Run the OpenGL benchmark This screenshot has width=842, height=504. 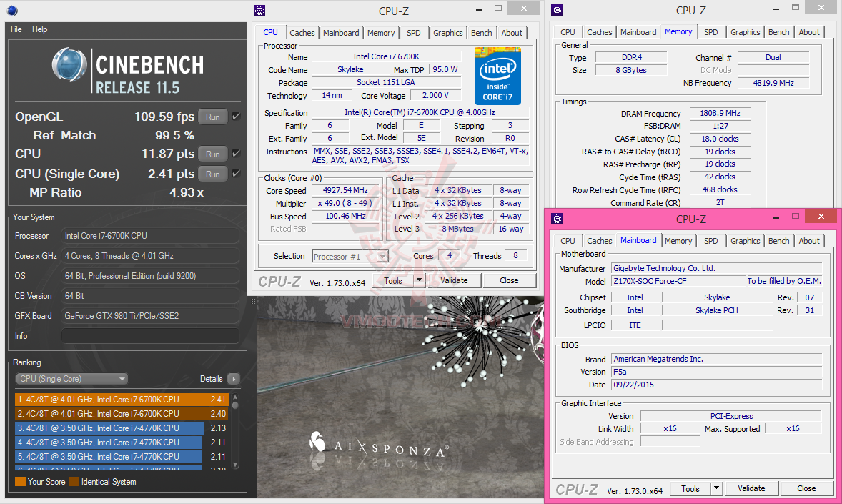click(213, 117)
